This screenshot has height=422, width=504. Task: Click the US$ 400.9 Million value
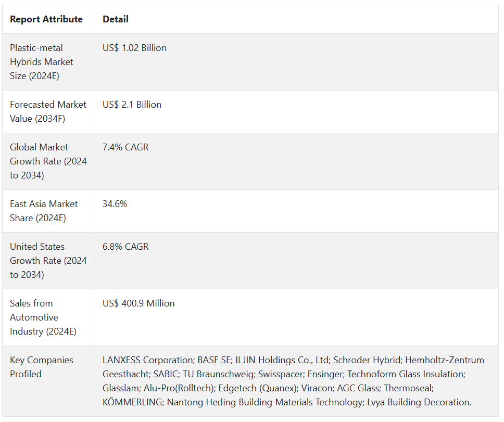pyautogui.click(x=138, y=303)
